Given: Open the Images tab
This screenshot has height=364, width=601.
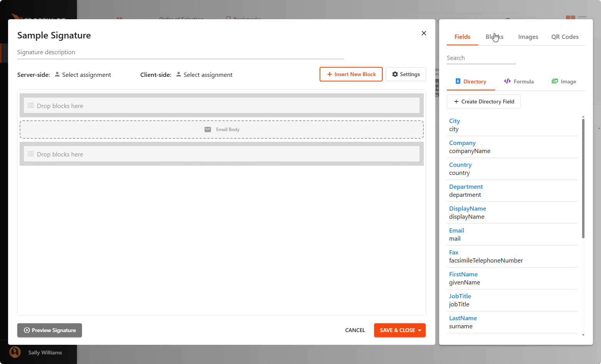Looking at the screenshot, I should (x=528, y=37).
